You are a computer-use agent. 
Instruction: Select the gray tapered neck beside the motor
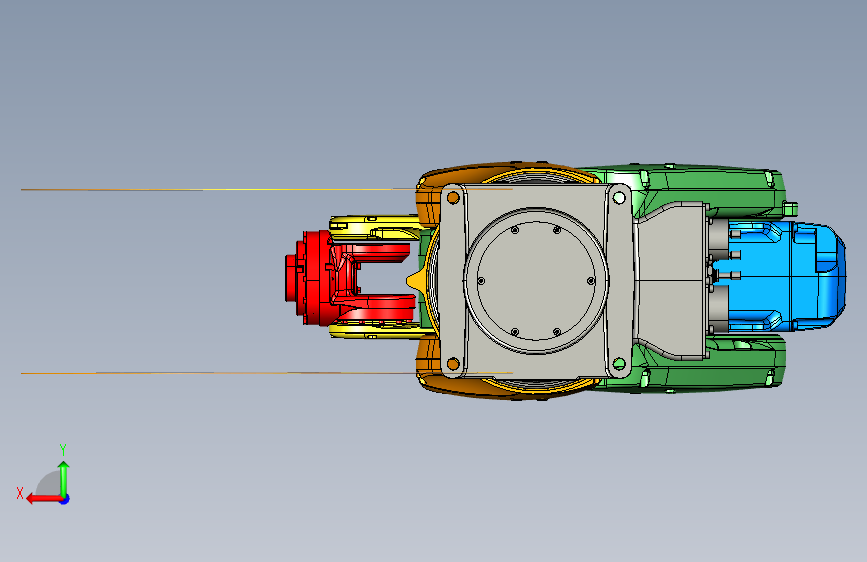point(672,281)
